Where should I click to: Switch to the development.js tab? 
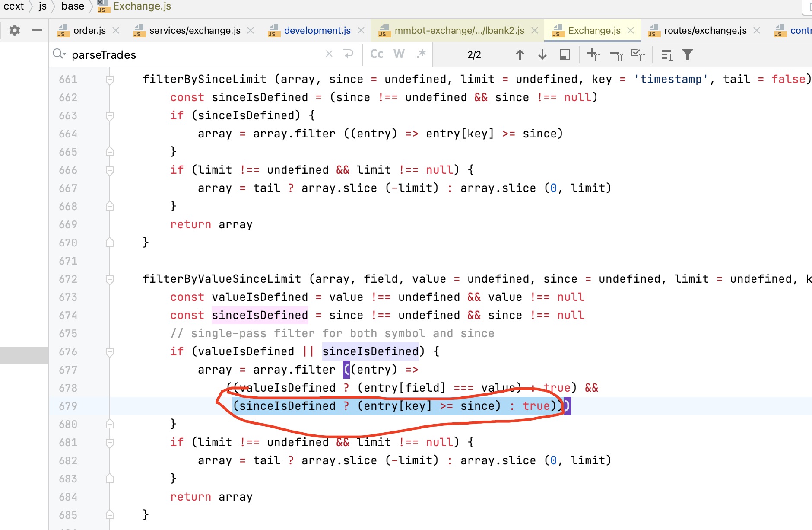317,30
